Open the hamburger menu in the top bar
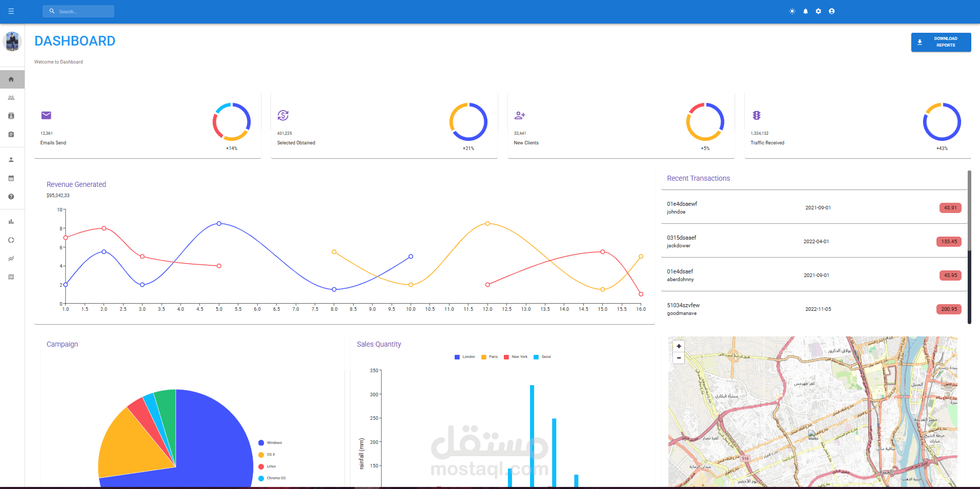Viewport: 980px width, 489px height. (x=11, y=11)
